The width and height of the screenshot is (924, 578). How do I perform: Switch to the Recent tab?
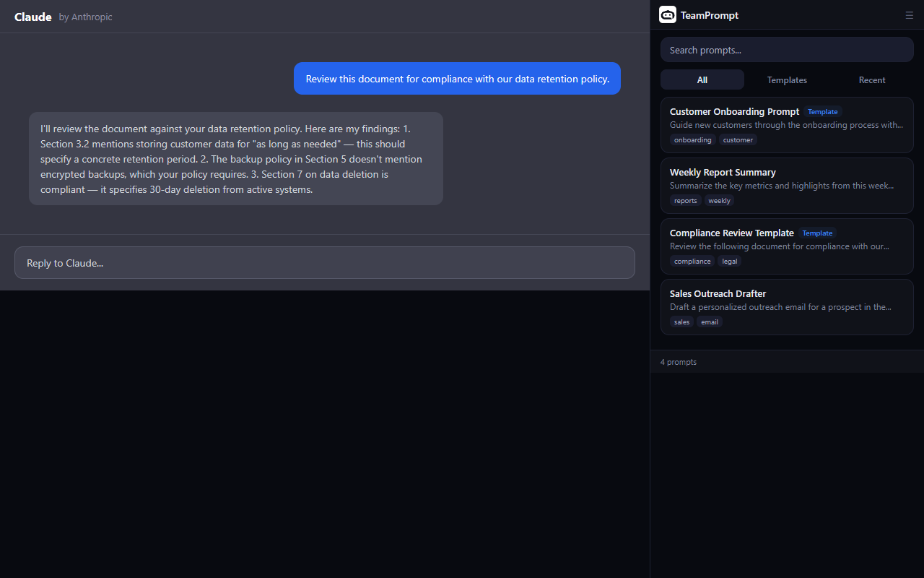871,80
